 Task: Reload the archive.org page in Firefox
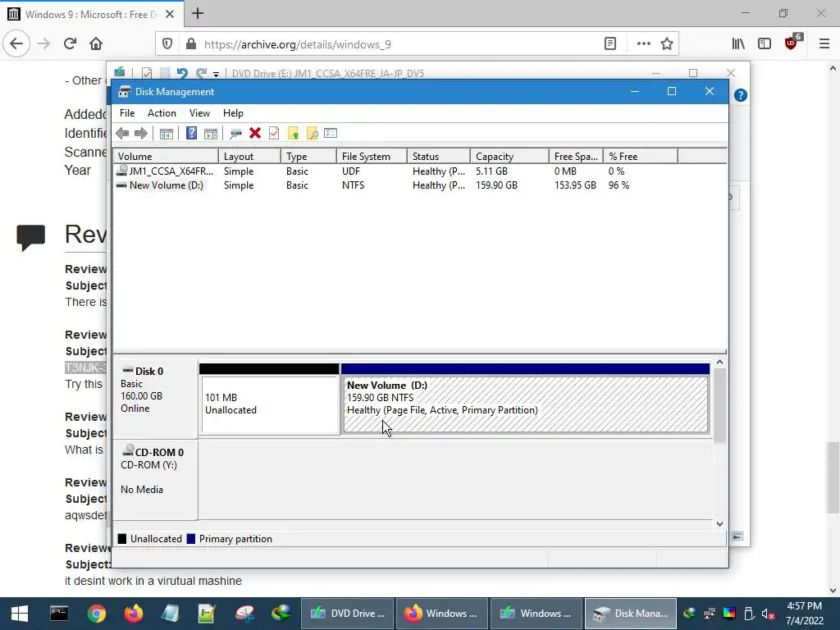pos(70,44)
